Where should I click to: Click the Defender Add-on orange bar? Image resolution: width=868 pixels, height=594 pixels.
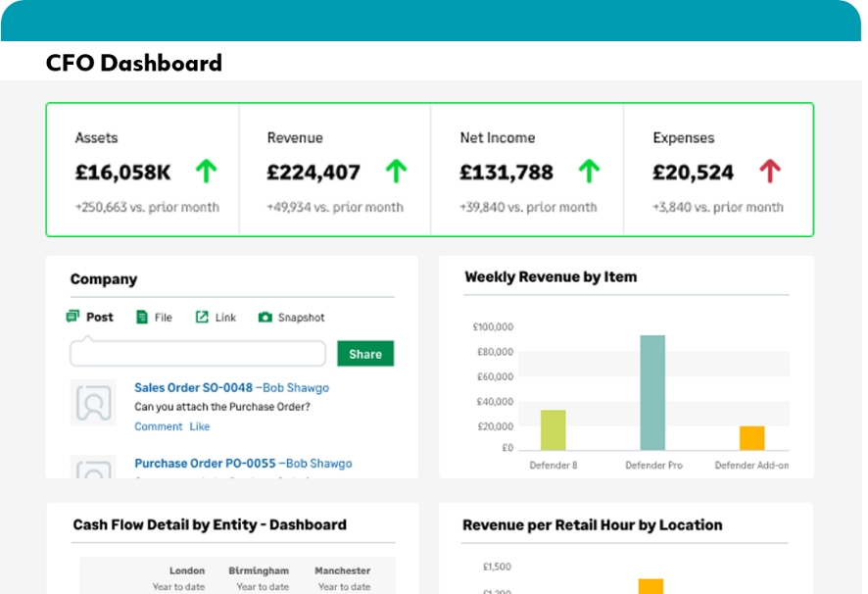(x=751, y=437)
